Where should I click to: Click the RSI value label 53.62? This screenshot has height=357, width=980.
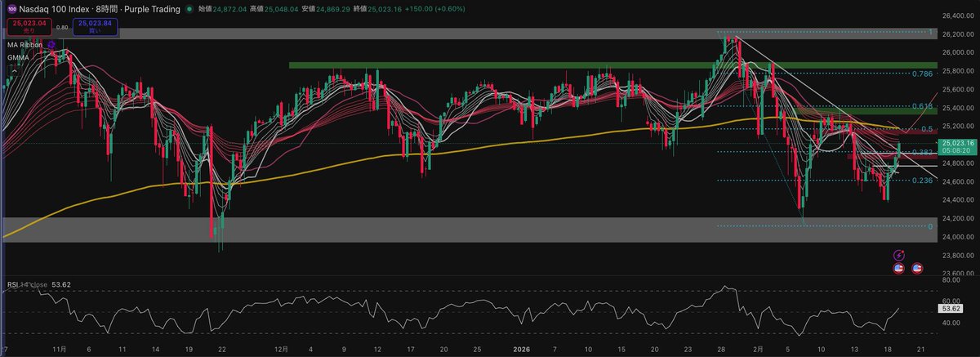952,310
